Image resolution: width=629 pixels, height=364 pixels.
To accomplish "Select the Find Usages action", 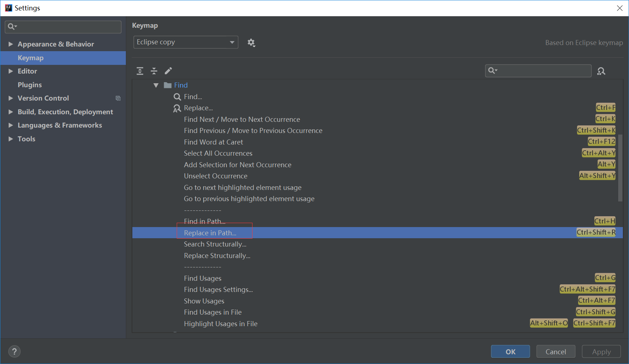I will pos(377,278).
